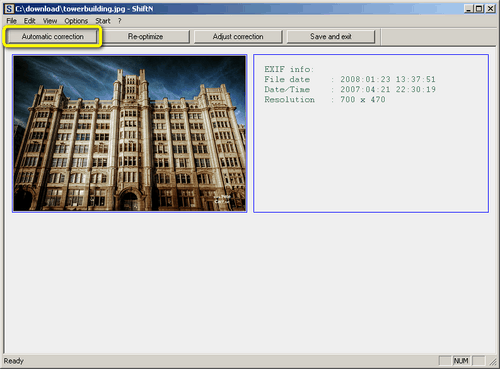
Task: Minimize the ShiftN window
Action: (469, 9)
